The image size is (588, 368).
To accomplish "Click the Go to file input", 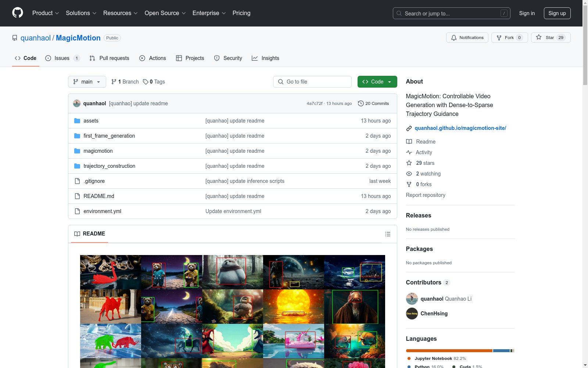I will point(312,82).
